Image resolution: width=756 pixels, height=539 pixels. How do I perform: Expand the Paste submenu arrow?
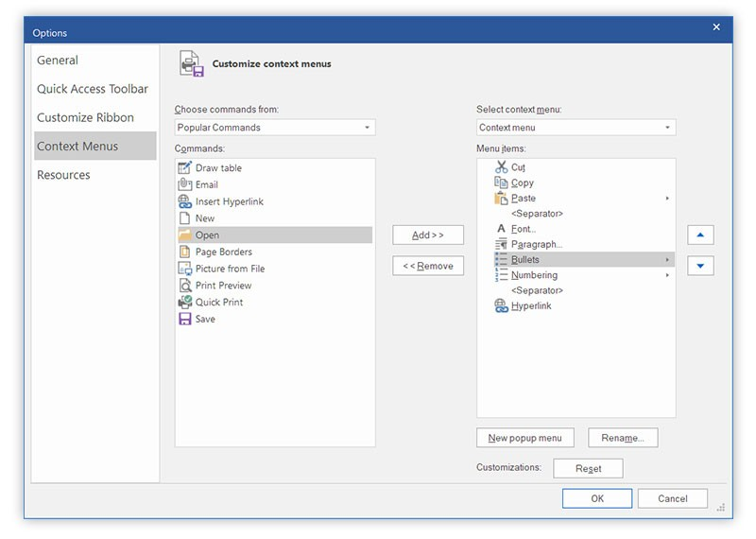pos(667,199)
